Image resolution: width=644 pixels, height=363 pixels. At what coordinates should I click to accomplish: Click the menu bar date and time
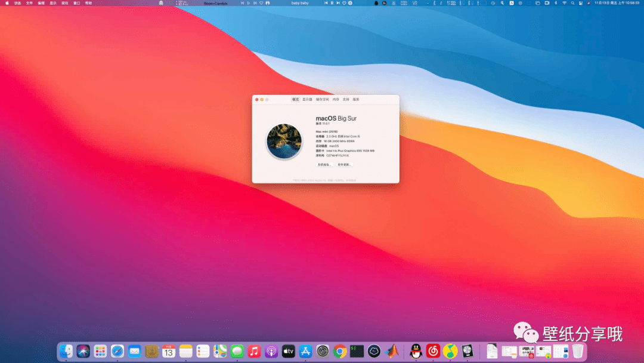coord(617,3)
